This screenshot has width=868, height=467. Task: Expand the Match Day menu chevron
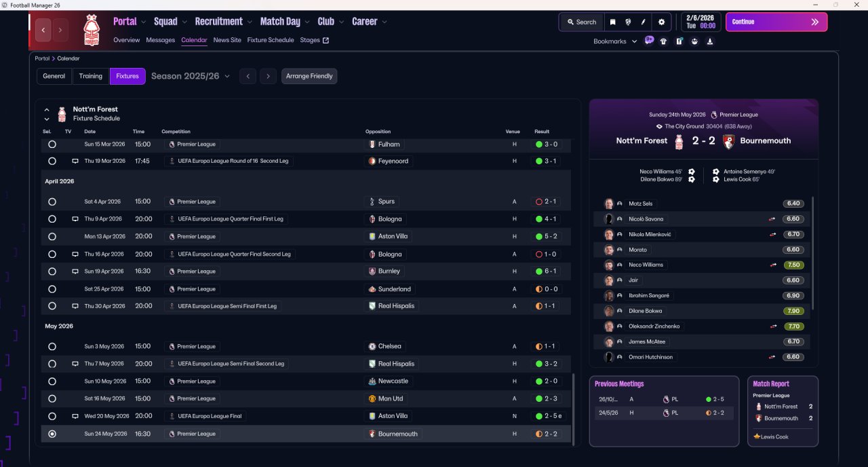point(307,22)
